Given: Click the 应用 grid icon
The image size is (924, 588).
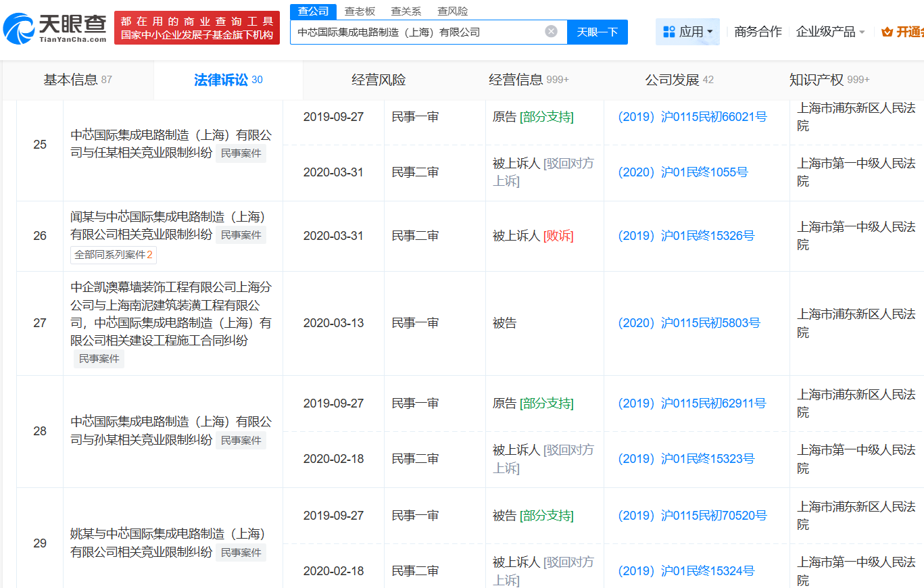Looking at the screenshot, I should [669, 32].
